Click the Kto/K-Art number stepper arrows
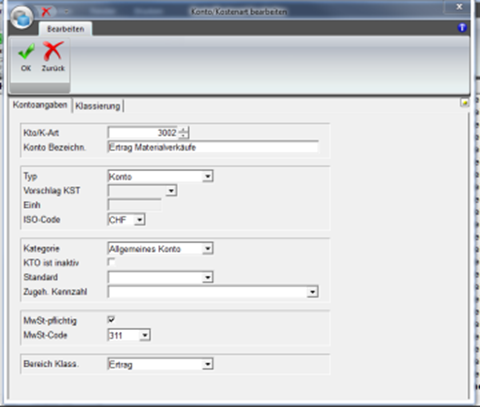This screenshot has height=407, width=480. 184,133
